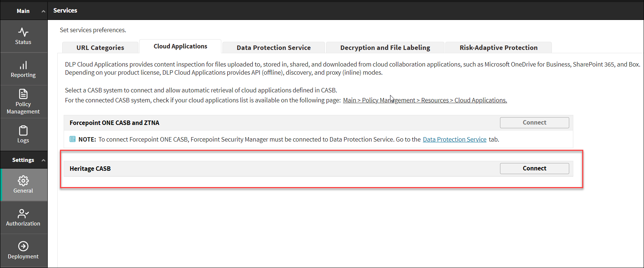Collapse the Settings section chevron
Screen dimensions: 644x268
tap(43, 160)
